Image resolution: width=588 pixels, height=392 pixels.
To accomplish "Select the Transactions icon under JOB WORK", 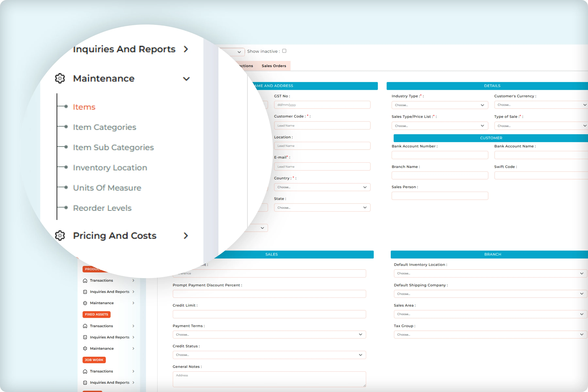I will pyautogui.click(x=85, y=371).
